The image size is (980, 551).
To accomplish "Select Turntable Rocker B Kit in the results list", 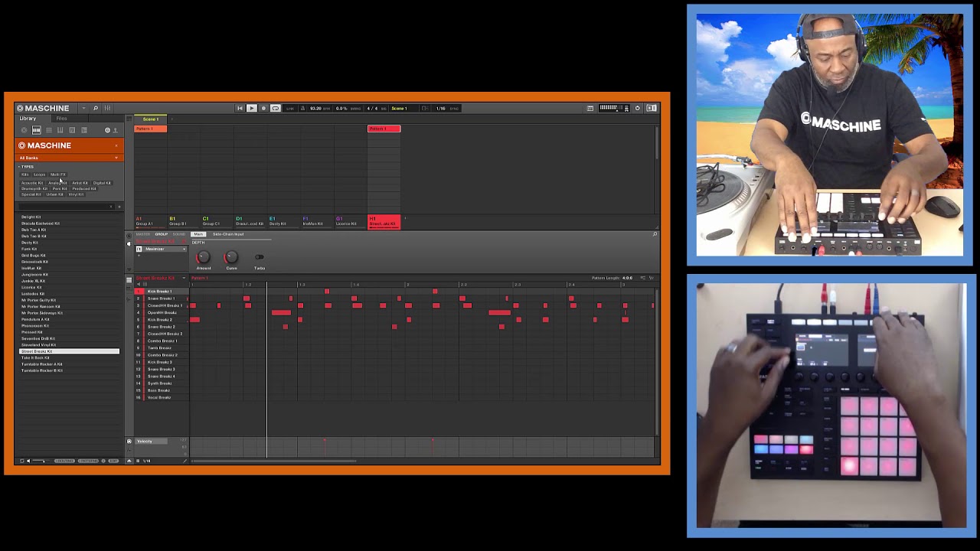I will pyautogui.click(x=69, y=370).
